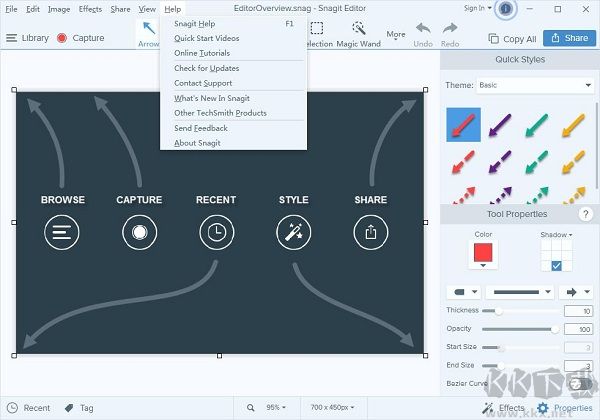Expand the More tools dropdown
This screenshot has width=600, height=420.
[x=396, y=36]
